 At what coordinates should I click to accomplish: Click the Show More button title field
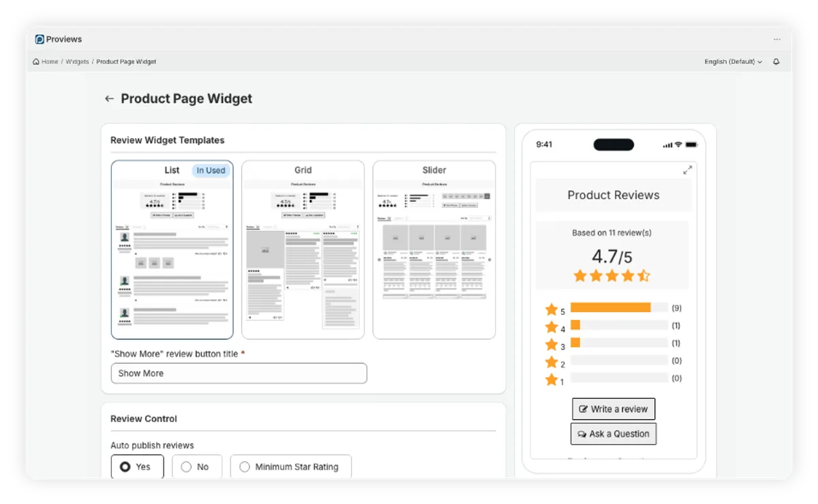[x=239, y=373]
